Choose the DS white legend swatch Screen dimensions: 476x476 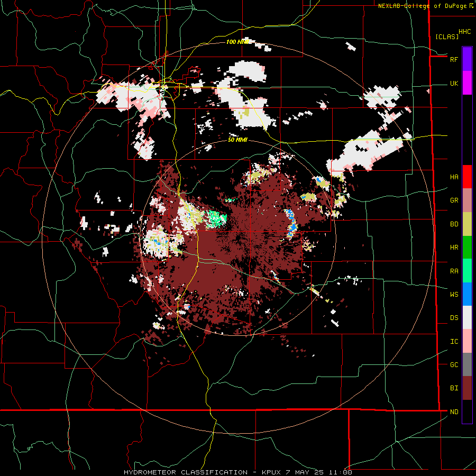pos(467,317)
